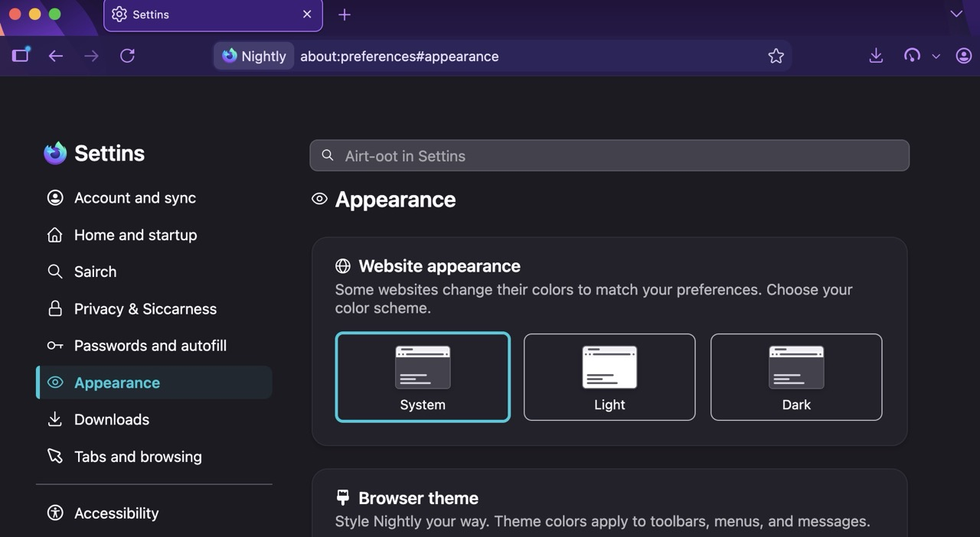The width and height of the screenshot is (980, 537).
Task: Click the key icon beside Passwords and autofill
Action: tap(55, 346)
